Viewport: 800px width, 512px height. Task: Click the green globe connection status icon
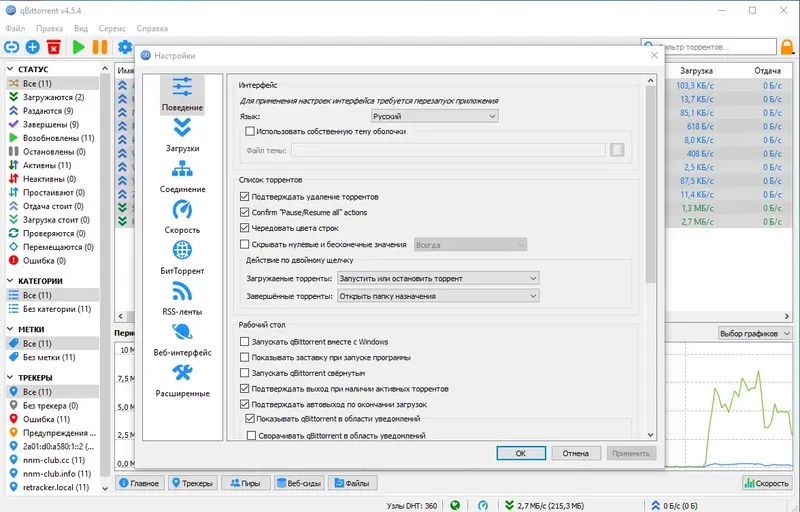pyautogui.click(x=455, y=505)
